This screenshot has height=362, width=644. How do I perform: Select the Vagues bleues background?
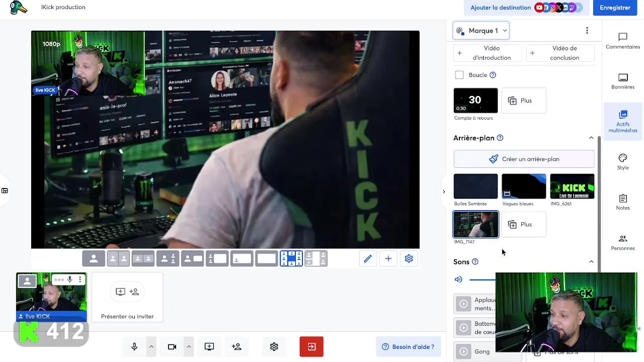(x=524, y=187)
